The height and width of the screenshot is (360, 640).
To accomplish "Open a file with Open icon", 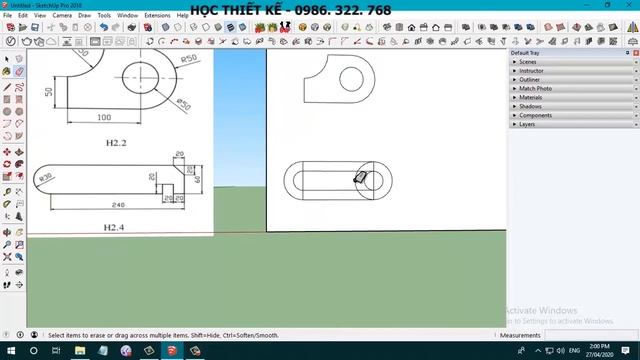I will pos(23,27).
